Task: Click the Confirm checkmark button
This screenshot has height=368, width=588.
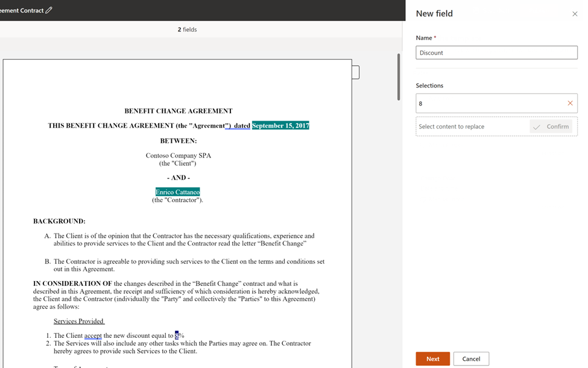Action: point(551,127)
